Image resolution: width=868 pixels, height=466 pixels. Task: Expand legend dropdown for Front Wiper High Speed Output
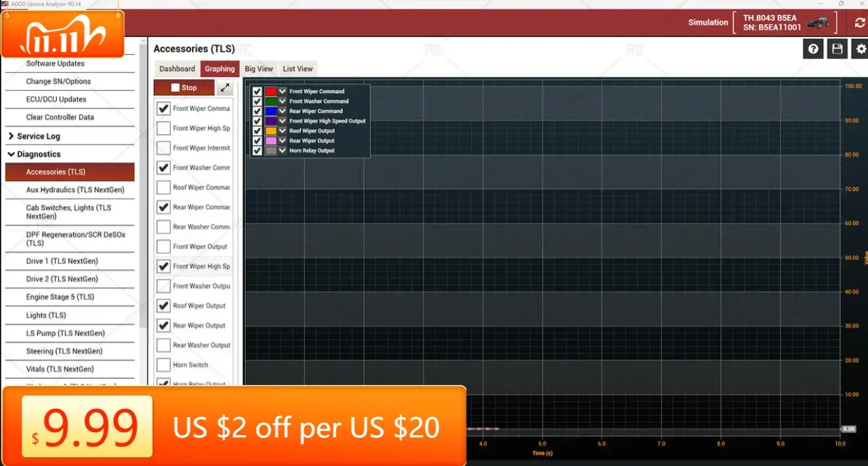[x=282, y=121]
